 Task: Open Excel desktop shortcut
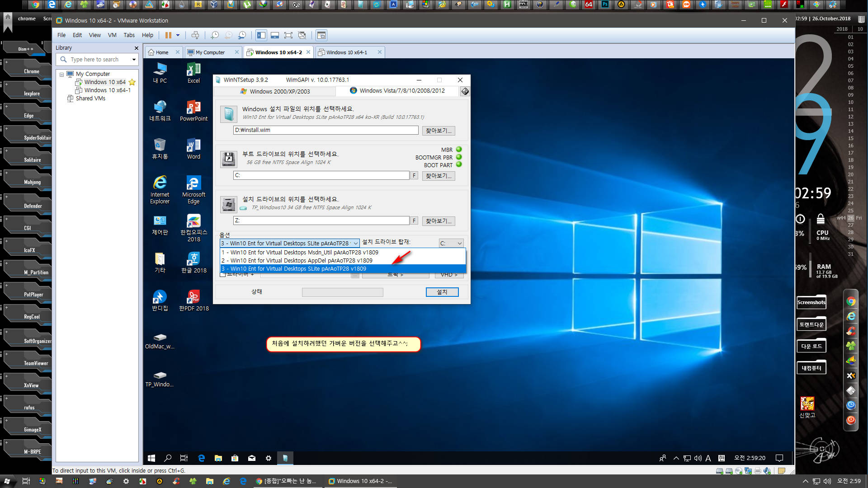pos(193,73)
